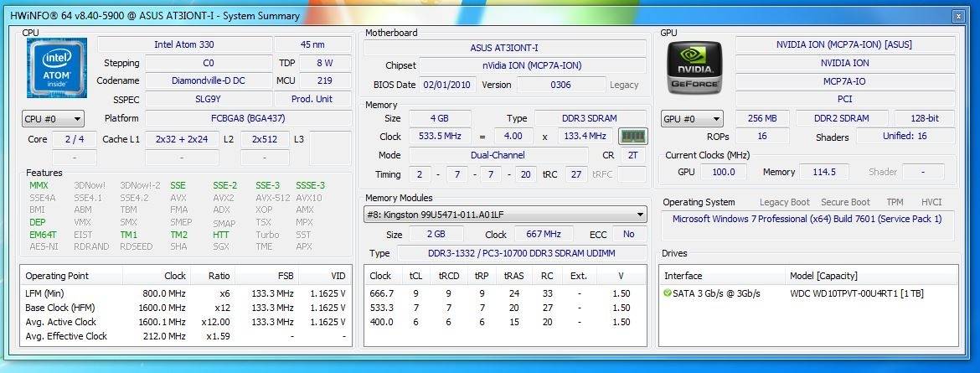Click the CR 2T value
Viewport: 980px width, 373px height.
[632, 154]
